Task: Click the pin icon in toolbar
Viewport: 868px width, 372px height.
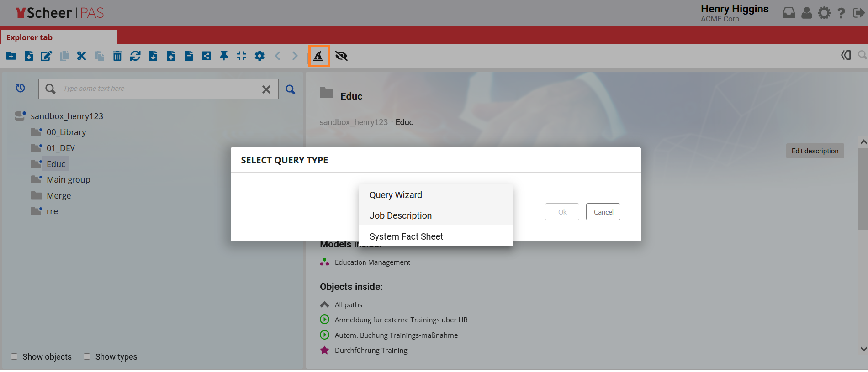Action: tap(224, 56)
